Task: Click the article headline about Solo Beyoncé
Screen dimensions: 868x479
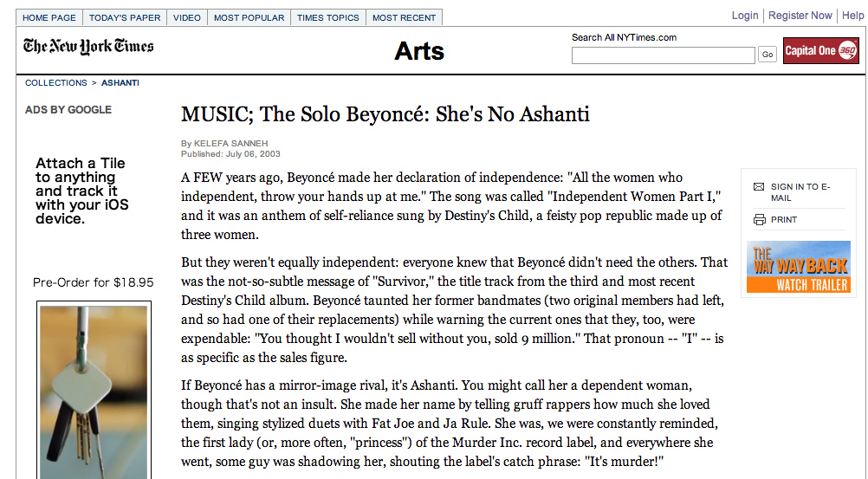Action: pos(385,114)
